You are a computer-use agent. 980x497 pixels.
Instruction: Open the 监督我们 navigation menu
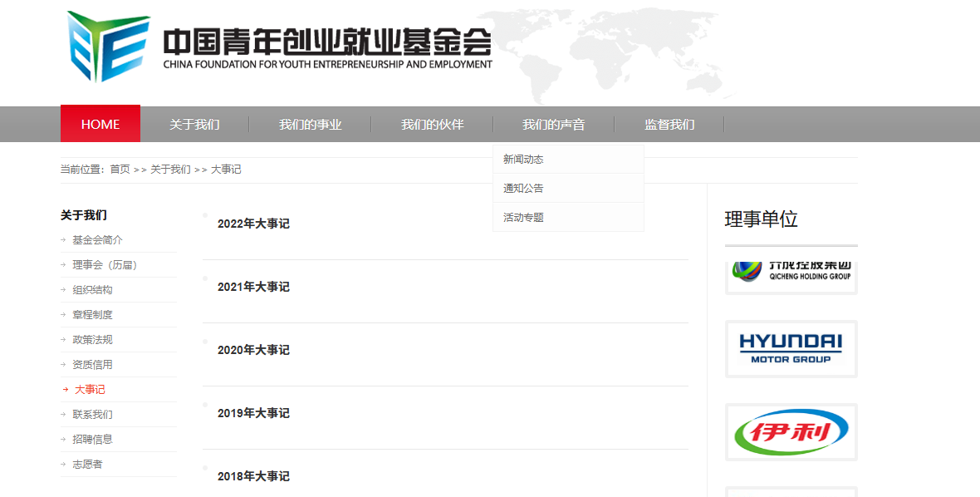(669, 125)
